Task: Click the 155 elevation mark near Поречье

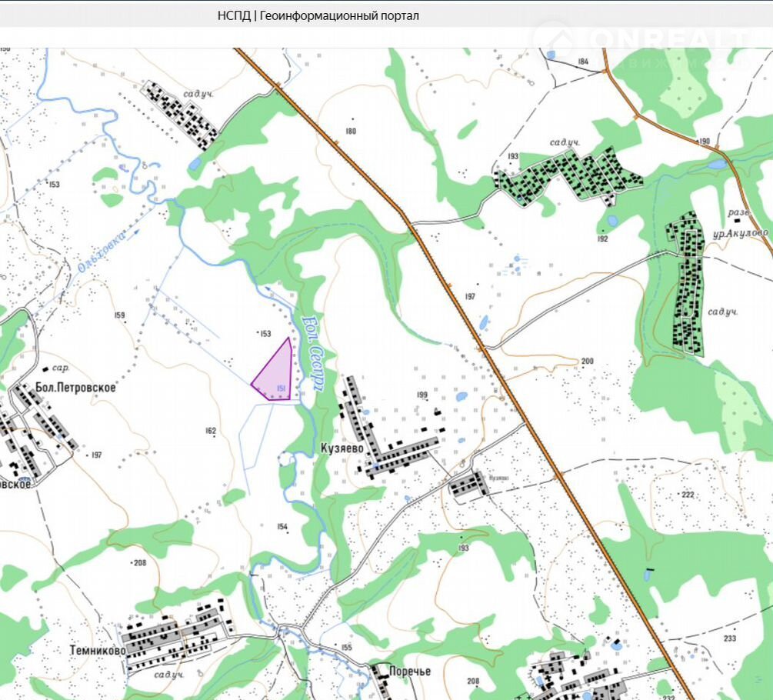Action: [346, 648]
